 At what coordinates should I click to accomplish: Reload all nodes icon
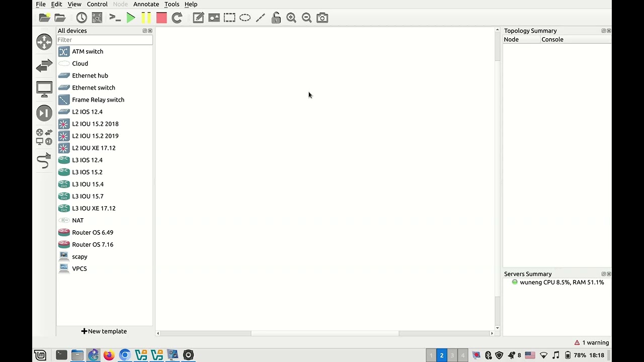(177, 18)
